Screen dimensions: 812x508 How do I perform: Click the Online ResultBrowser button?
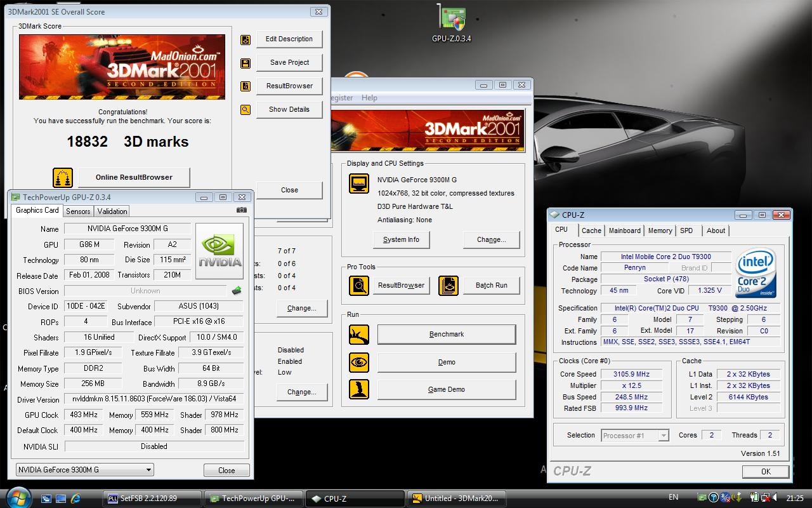(x=134, y=177)
